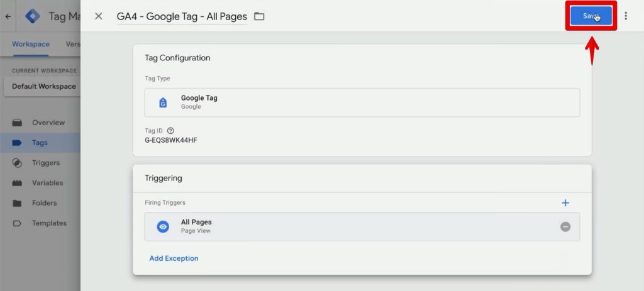644x291 pixels.
Task: Click the Triggering section heading
Action: pos(164,178)
